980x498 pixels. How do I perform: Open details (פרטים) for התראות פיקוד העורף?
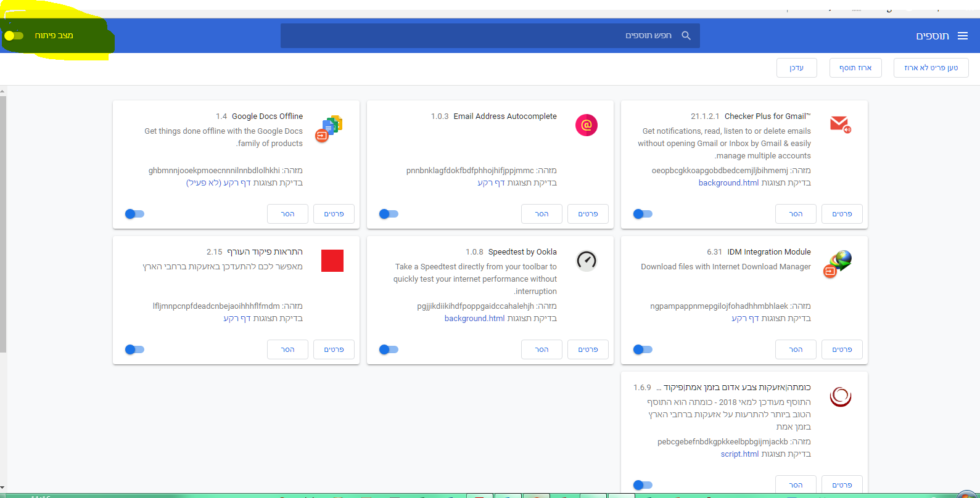coord(334,349)
